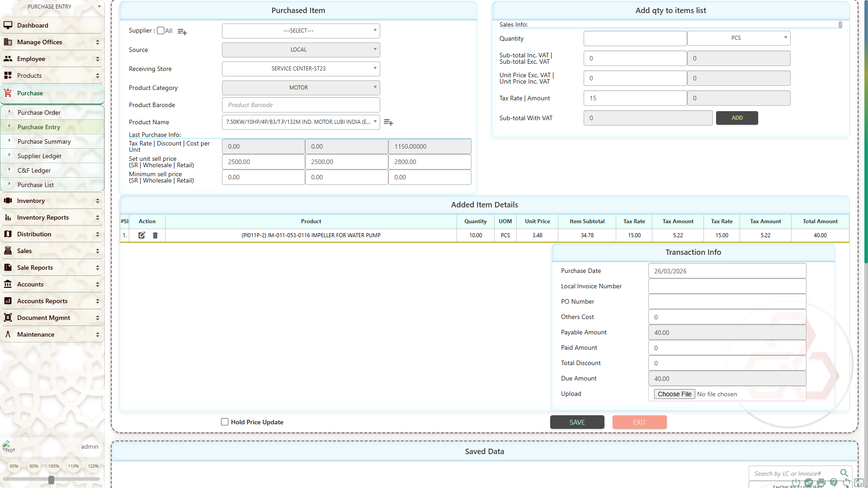
Task: Delete the impeller item with trash icon
Action: pyautogui.click(x=155, y=235)
